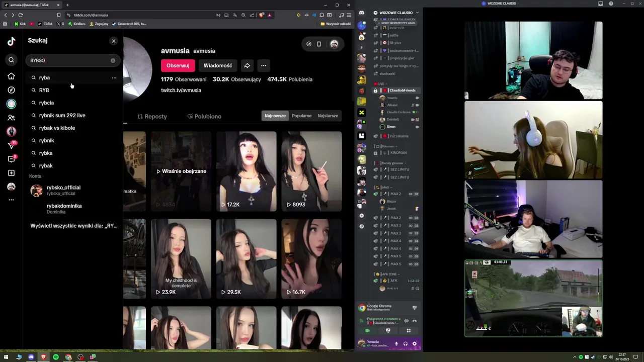Screen dimensions: 644x362
Task: Disconnect from Discord voice call
Action: tap(415, 321)
